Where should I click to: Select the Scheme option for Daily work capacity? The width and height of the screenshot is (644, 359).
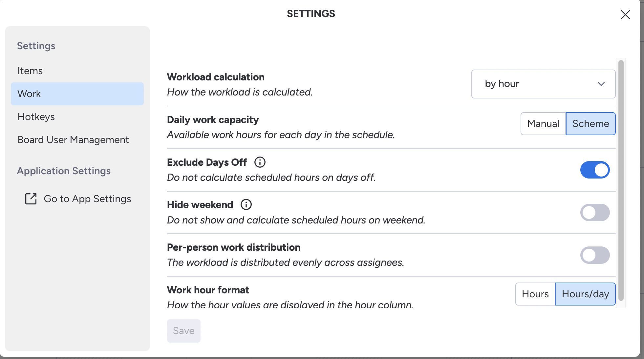pyautogui.click(x=590, y=124)
